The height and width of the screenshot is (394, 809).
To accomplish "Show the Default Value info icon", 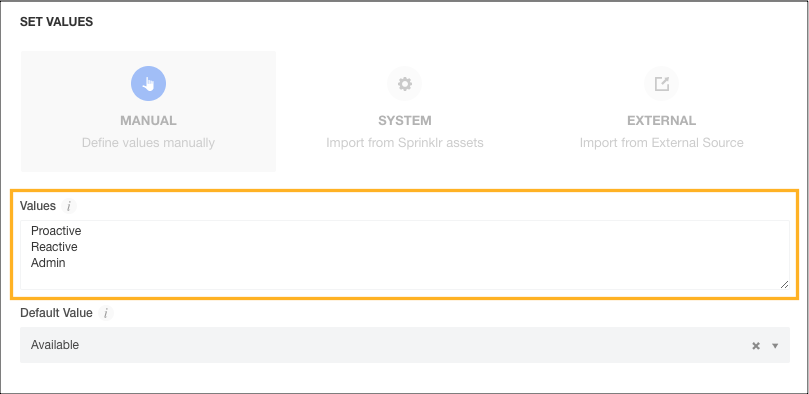I will [106, 313].
